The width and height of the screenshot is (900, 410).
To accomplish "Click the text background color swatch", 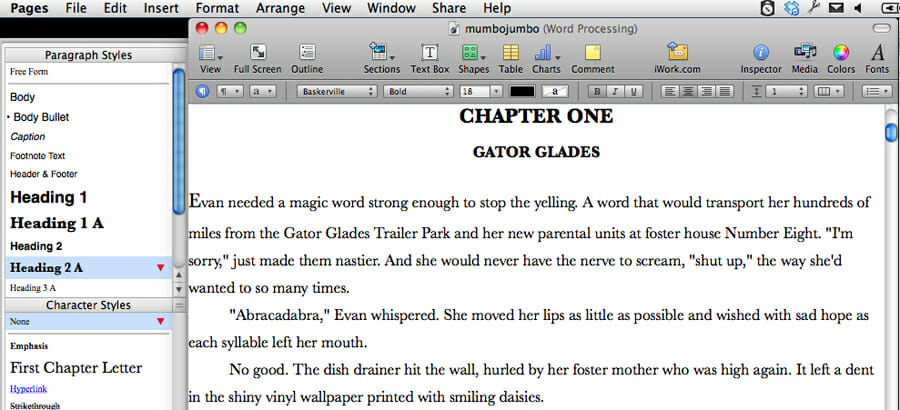I will [555, 91].
